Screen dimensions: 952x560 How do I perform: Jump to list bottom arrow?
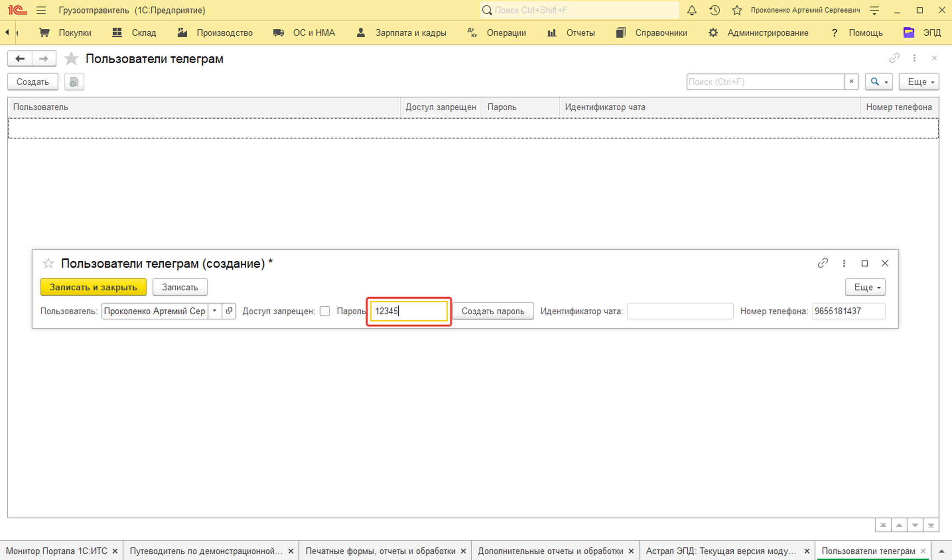point(931,525)
